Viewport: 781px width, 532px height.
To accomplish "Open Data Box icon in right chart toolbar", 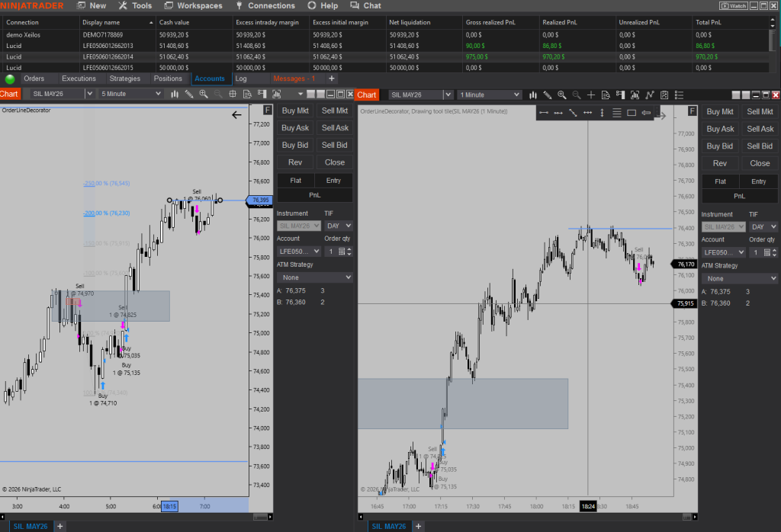I will [x=605, y=95].
